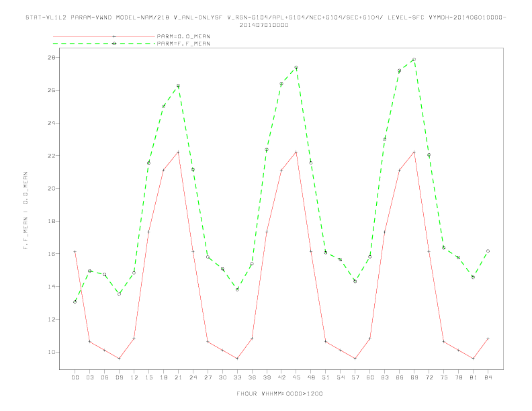Click the x-axis tick label 21
The width and height of the screenshot is (532, 411).
pyautogui.click(x=178, y=377)
